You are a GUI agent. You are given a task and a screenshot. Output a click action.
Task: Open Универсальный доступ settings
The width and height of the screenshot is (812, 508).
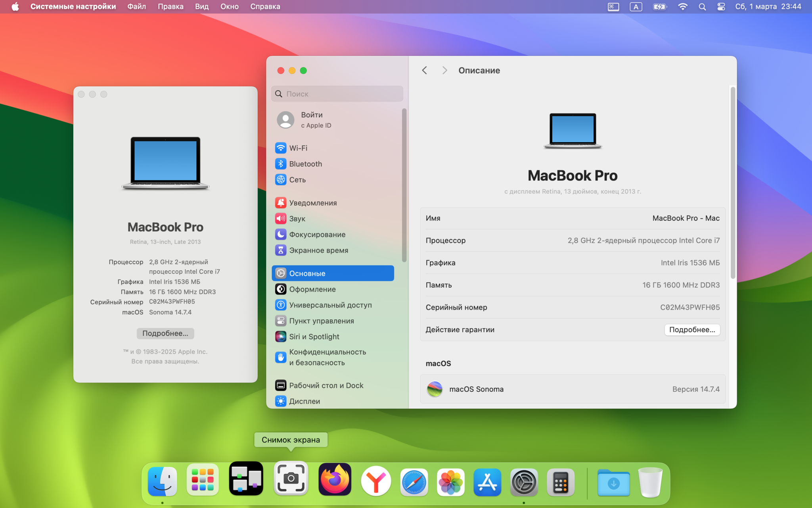click(x=333, y=305)
